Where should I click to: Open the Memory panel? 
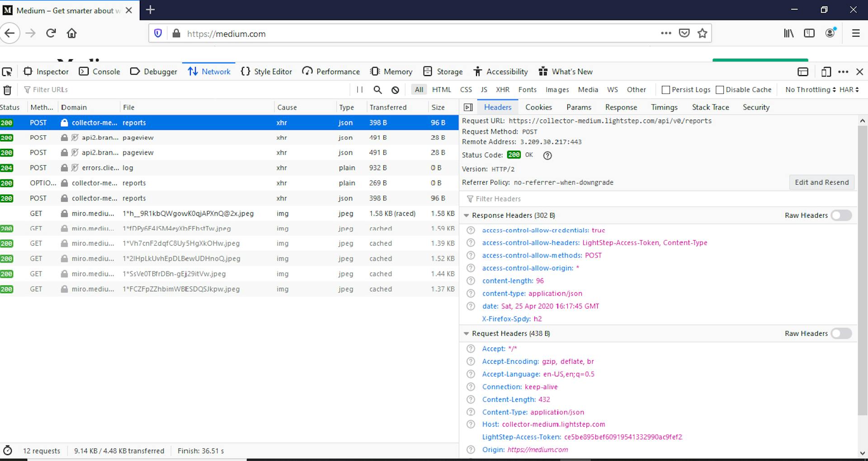[392, 71]
